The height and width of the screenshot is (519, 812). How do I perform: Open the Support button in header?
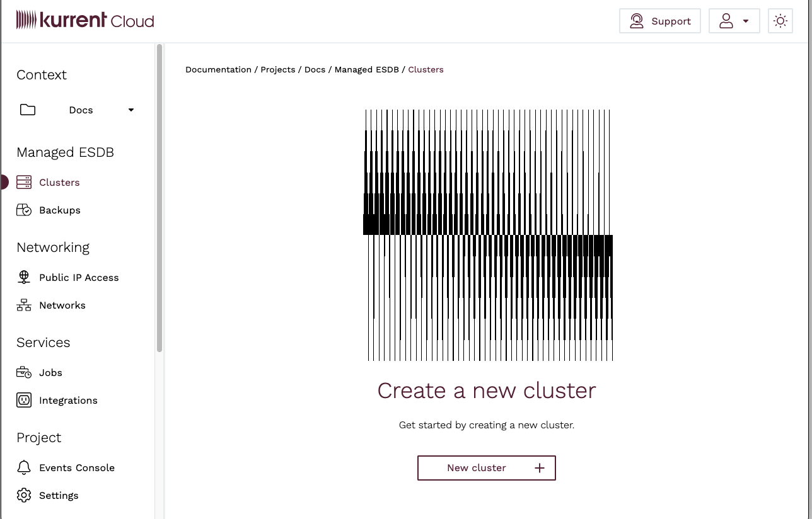coord(659,21)
